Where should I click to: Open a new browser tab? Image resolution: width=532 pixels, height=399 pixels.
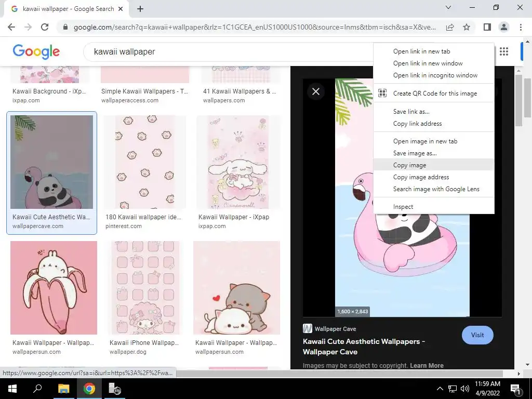[140, 9]
